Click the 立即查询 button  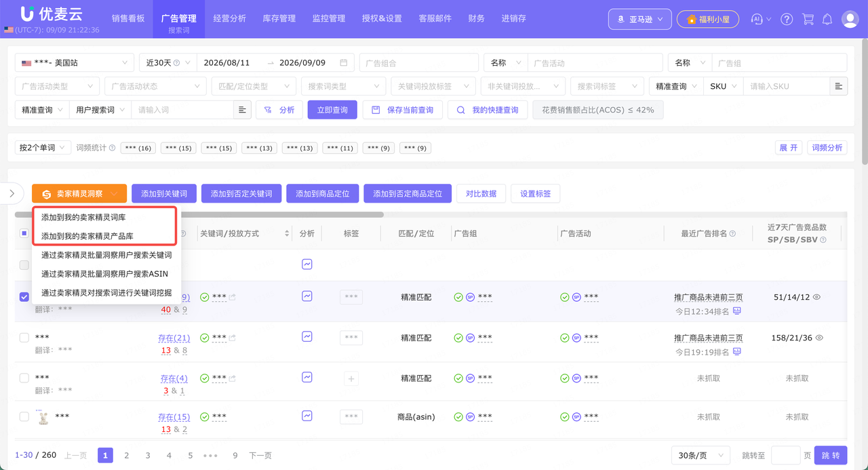(x=332, y=110)
